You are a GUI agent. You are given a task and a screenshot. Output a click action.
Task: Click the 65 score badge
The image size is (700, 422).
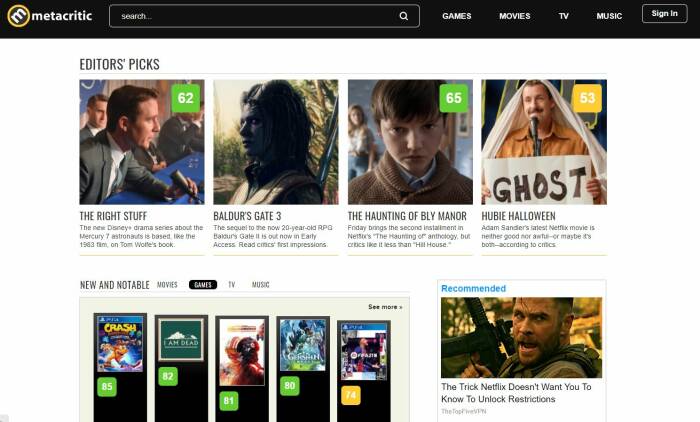[x=454, y=98]
